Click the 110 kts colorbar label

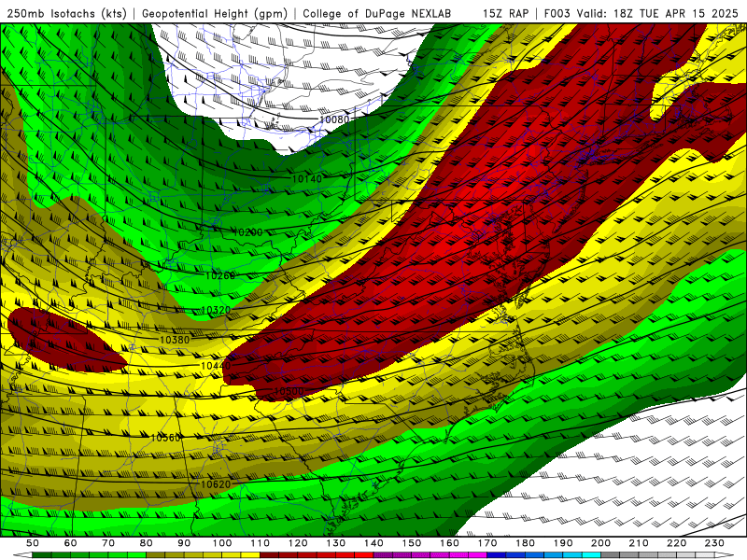[x=261, y=543]
